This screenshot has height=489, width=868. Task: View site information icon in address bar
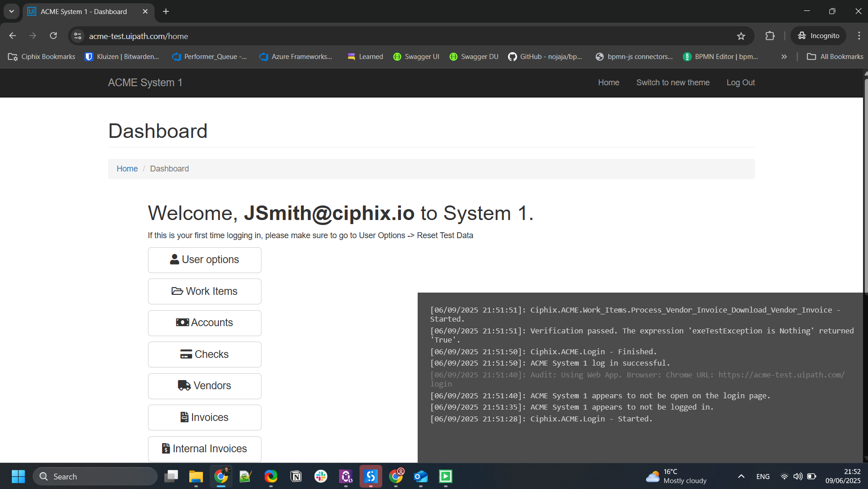[x=78, y=36]
